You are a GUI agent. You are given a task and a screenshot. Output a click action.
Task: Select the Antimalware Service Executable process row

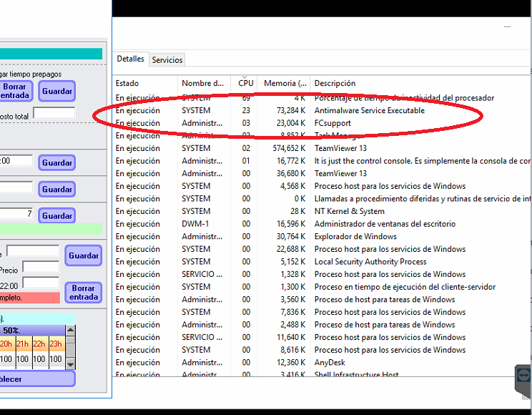coord(322,110)
